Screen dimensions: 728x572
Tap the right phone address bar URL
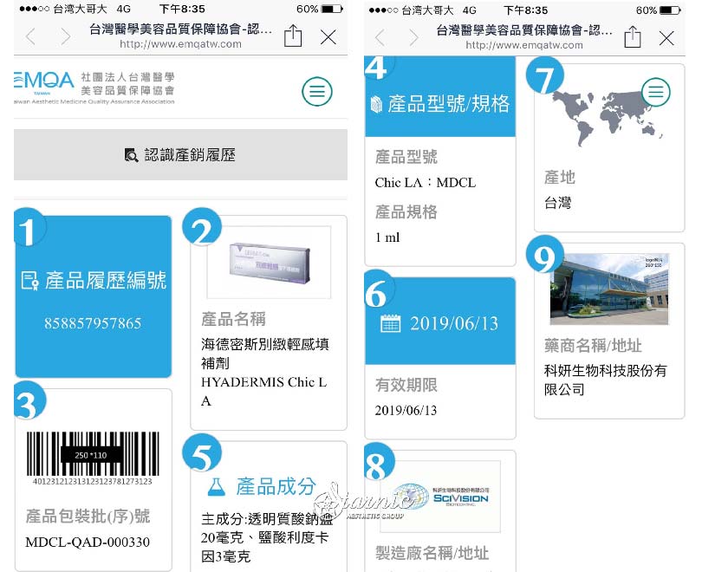524,45
